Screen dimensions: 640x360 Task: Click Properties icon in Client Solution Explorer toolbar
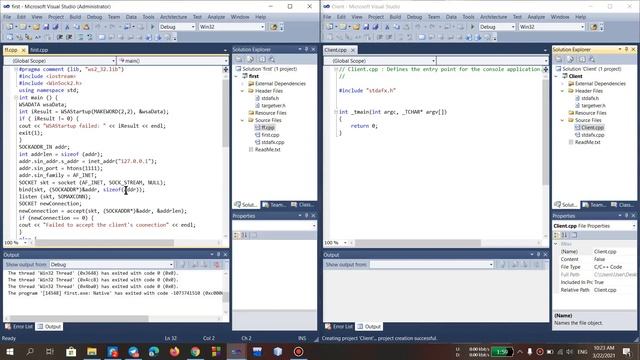559,60
